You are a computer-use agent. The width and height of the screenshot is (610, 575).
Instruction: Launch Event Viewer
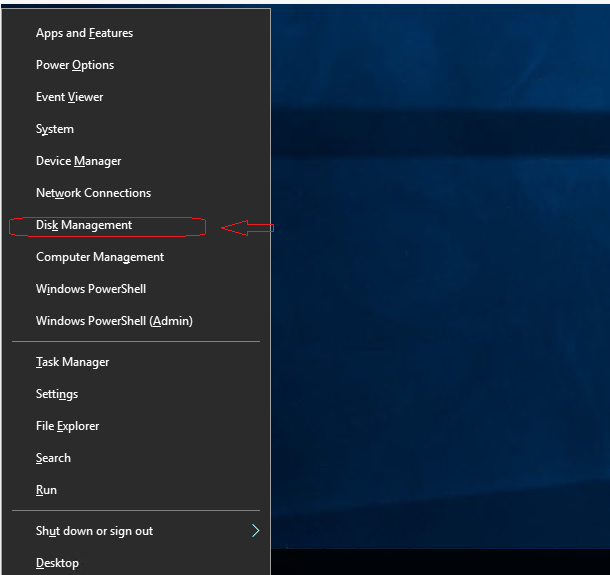click(x=136, y=97)
